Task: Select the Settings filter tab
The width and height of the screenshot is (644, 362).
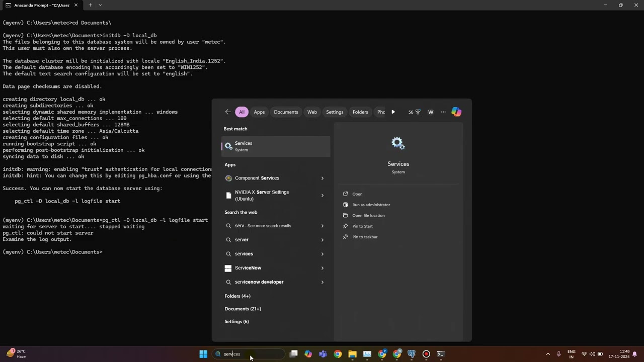Action: pos(335,112)
